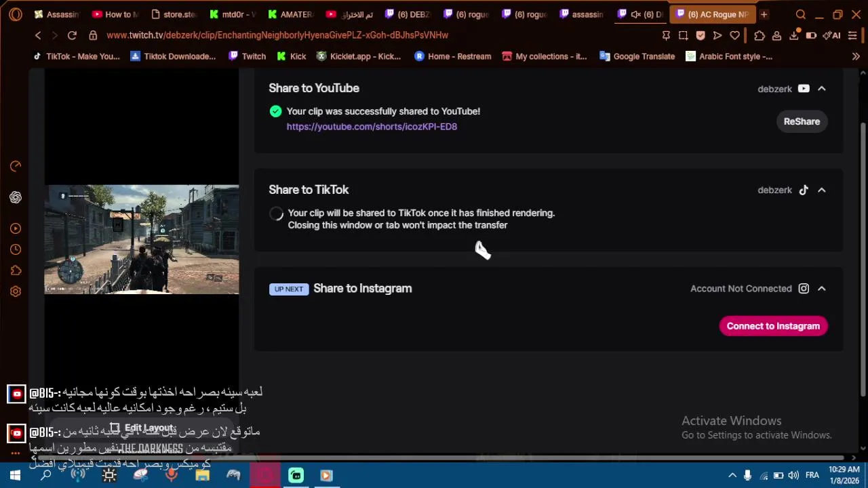The image size is (868, 488).
Task: Open the sidebar history clock icon
Action: [x=16, y=249]
